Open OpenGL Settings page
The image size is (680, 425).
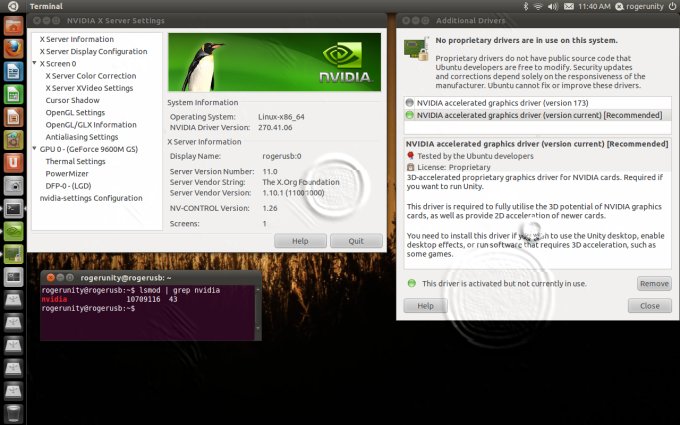point(75,112)
